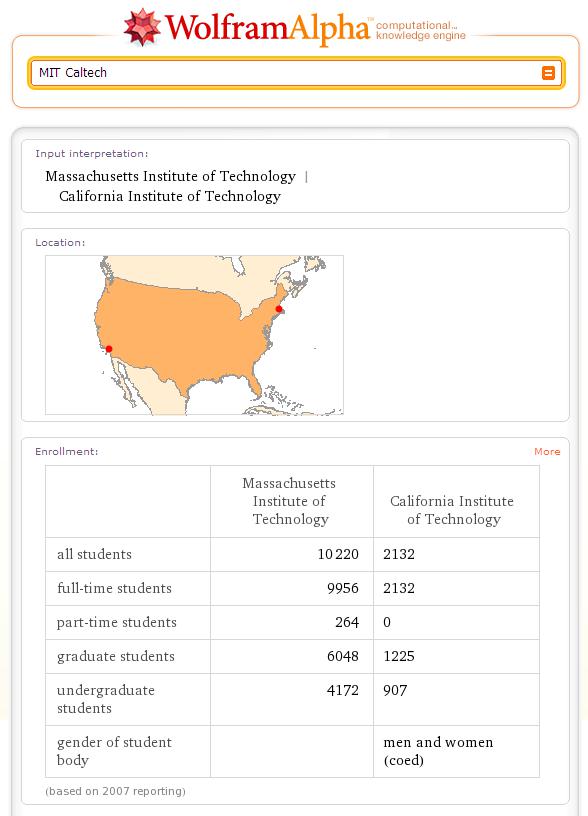The image size is (588, 816).
Task: Click the graduate students value 6048
Action: [342, 656]
